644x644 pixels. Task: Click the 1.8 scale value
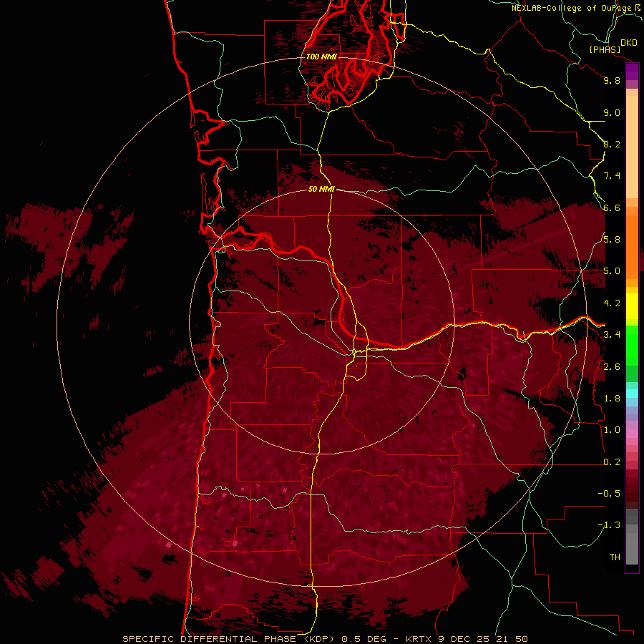pos(612,399)
